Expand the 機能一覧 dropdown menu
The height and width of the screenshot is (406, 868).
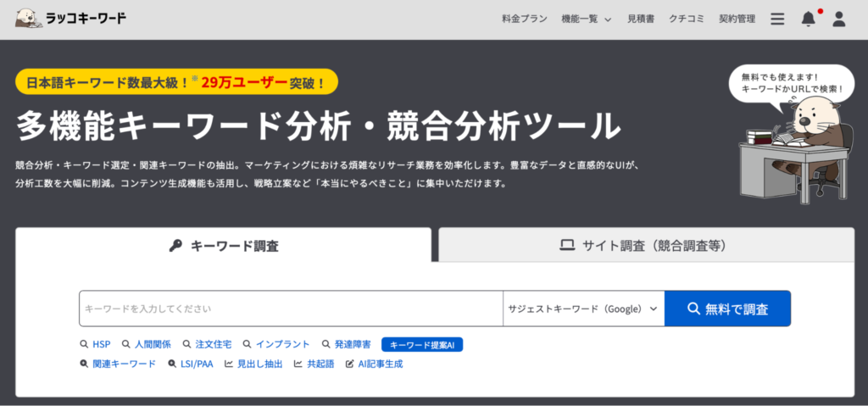586,19
